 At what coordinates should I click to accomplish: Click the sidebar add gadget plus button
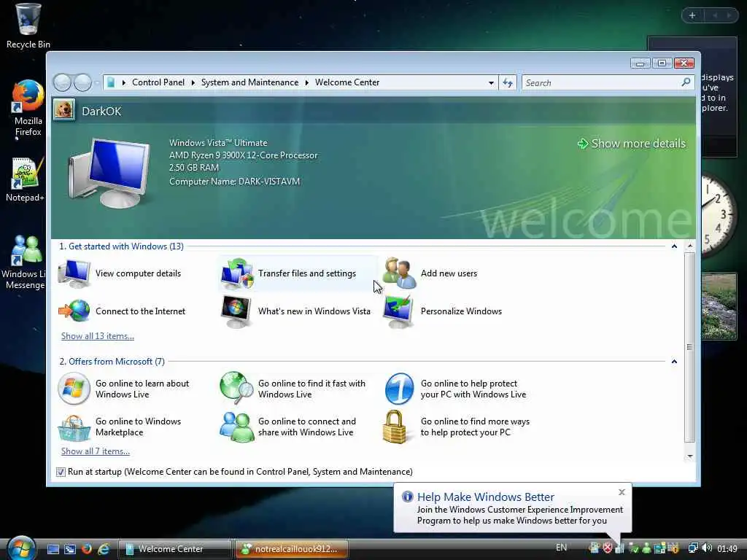(x=692, y=15)
